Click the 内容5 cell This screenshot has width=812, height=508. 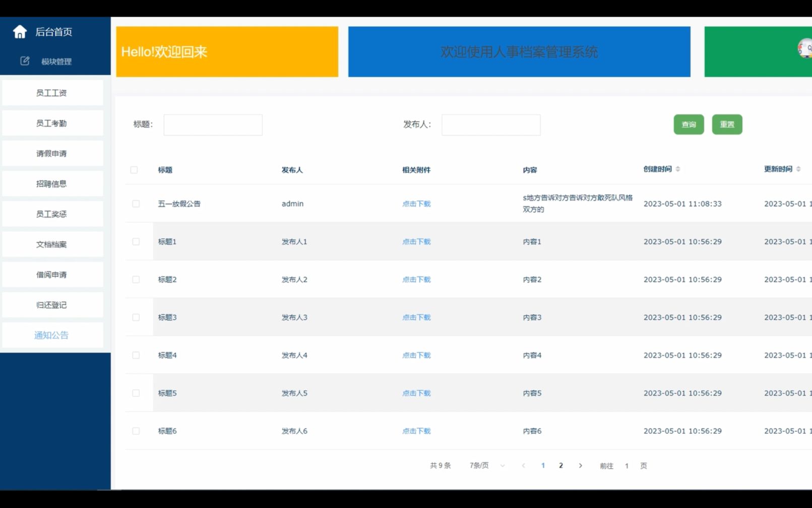(x=532, y=393)
